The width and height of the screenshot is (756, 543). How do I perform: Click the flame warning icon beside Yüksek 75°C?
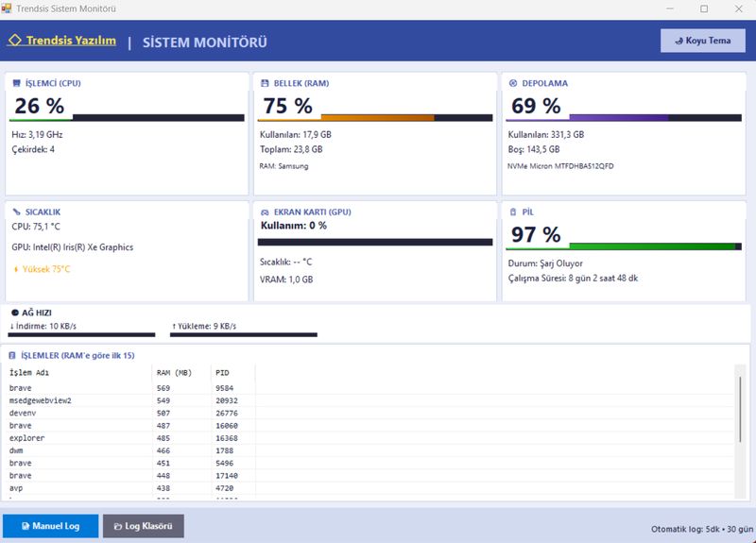coord(16,269)
